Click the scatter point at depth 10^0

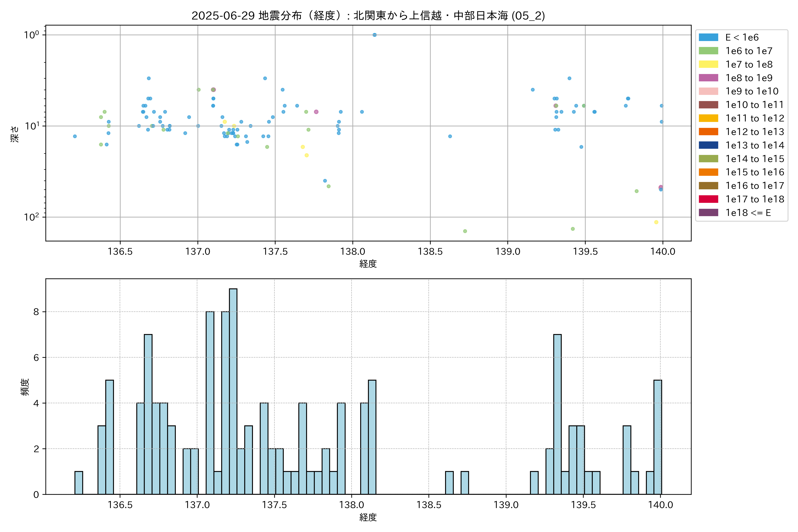[x=374, y=35]
